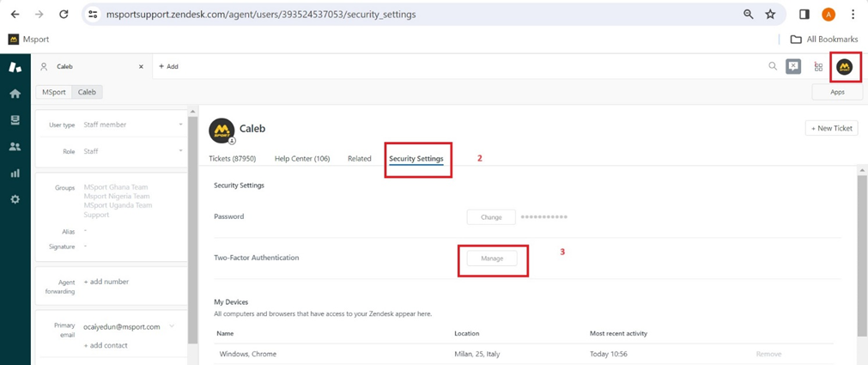Image resolution: width=868 pixels, height=365 pixels.
Task: Open Zendesk products grid icon
Action: tap(818, 66)
